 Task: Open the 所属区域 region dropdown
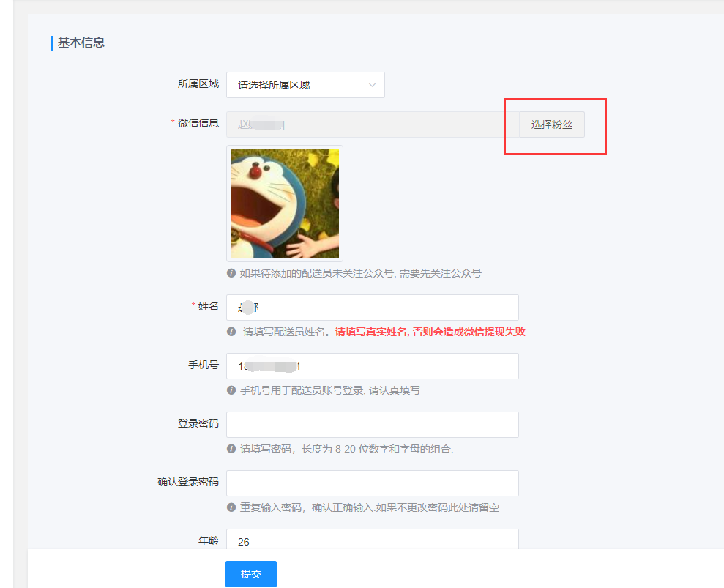tap(305, 85)
